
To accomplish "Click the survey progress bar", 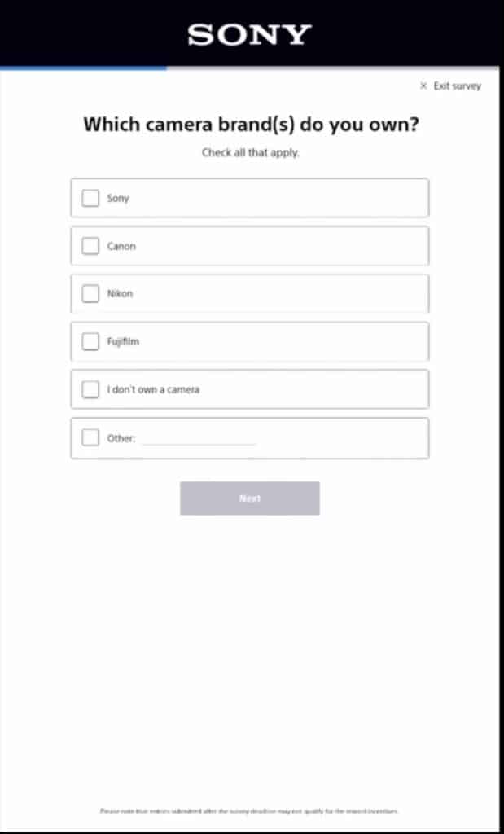I will 250,68.
